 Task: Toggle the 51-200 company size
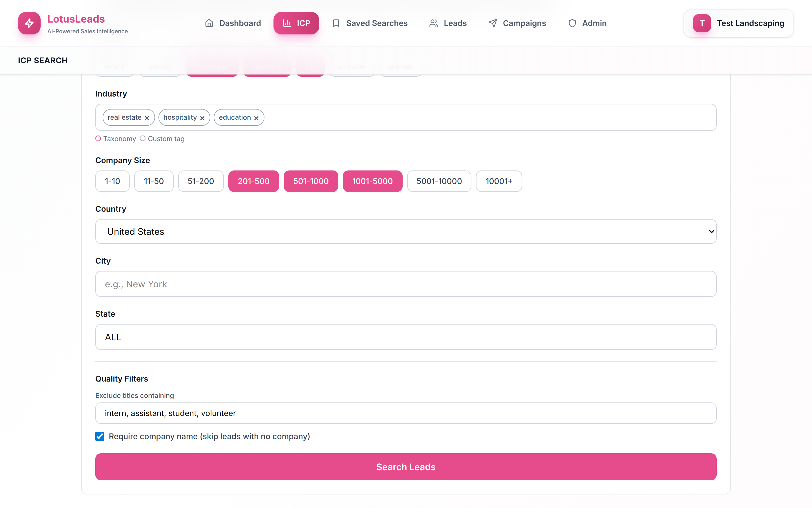(x=201, y=181)
